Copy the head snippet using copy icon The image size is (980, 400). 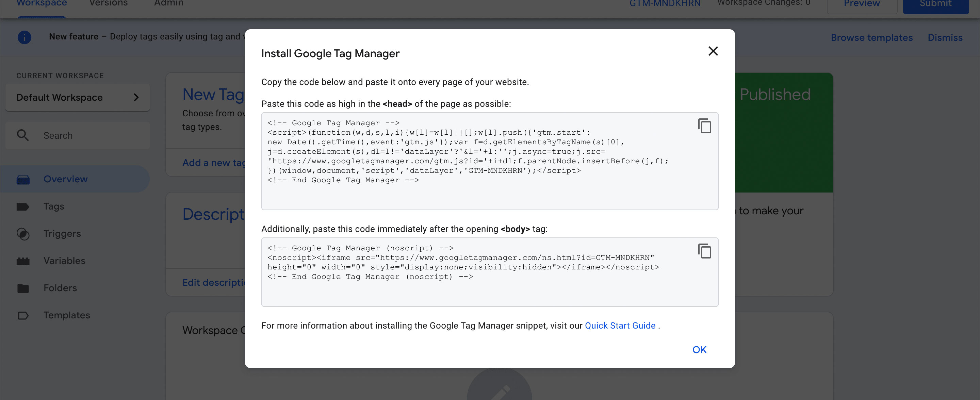(705, 126)
